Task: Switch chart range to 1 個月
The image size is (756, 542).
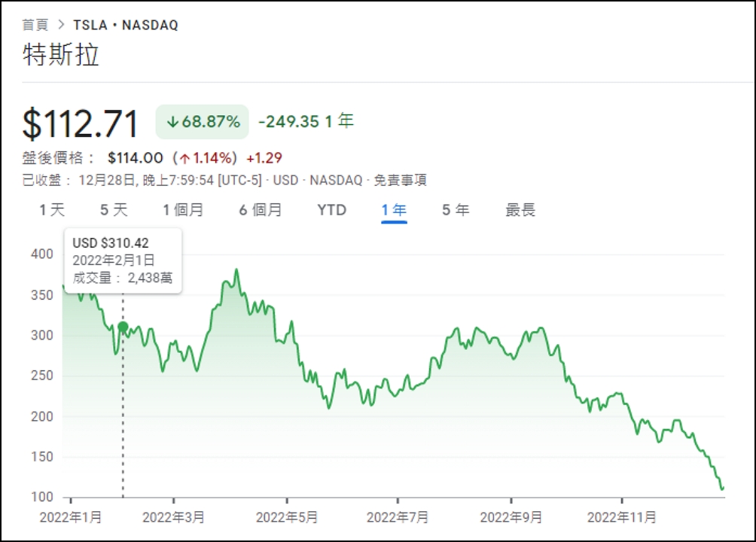Action: [183, 210]
